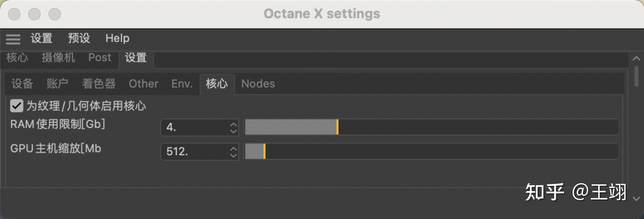Open the 设置 menu in menu bar
644x219 pixels.
point(42,38)
